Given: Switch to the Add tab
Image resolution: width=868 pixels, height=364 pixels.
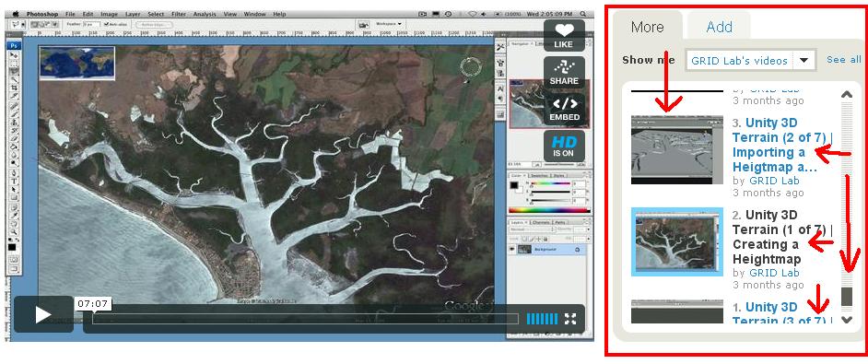Looking at the screenshot, I should tap(719, 27).
